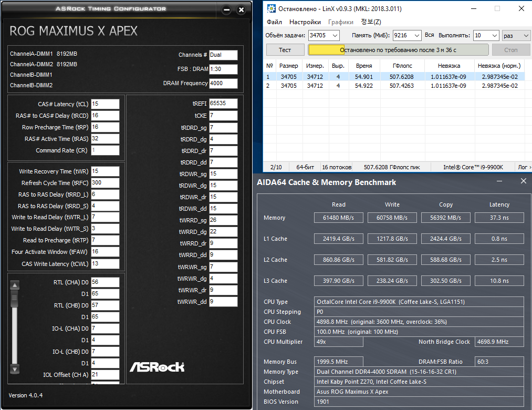The height and width of the screenshot is (410, 532).
Task: Close the ASRock Timing Configurator window
Action: pyautogui.click(x=241, y=10)
